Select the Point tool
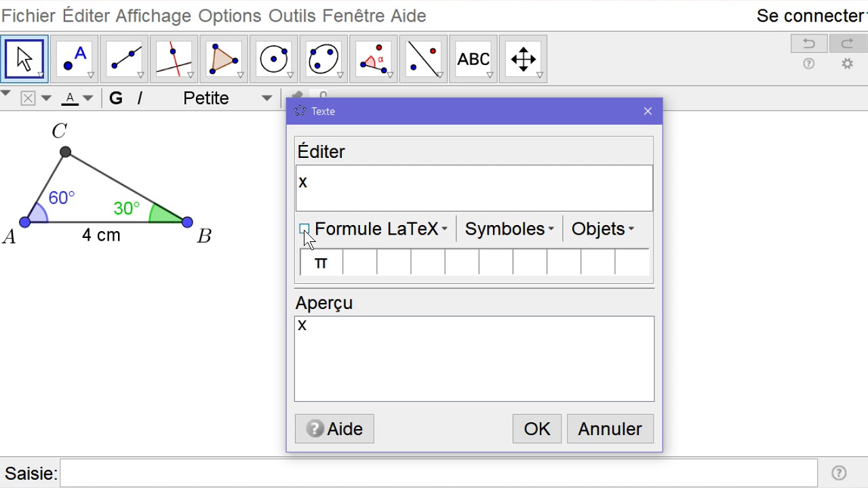 pos(75,59)
